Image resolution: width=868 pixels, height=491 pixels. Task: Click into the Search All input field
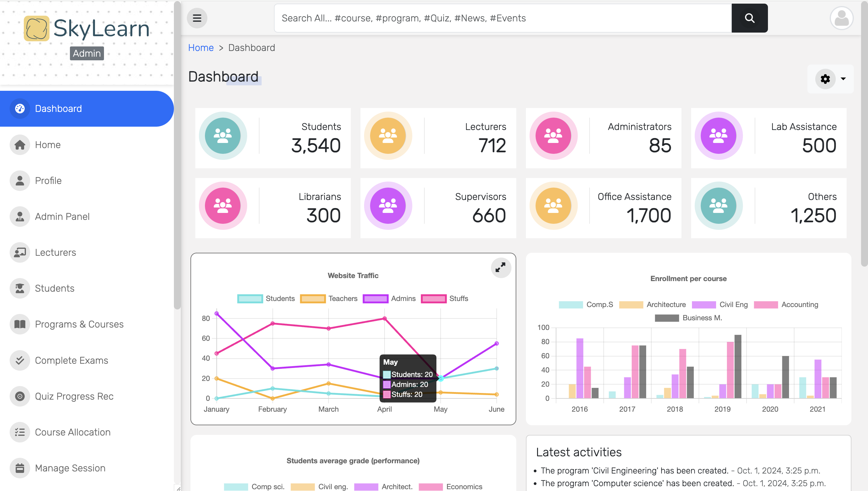pyautogui.click(x=502, y=18)
